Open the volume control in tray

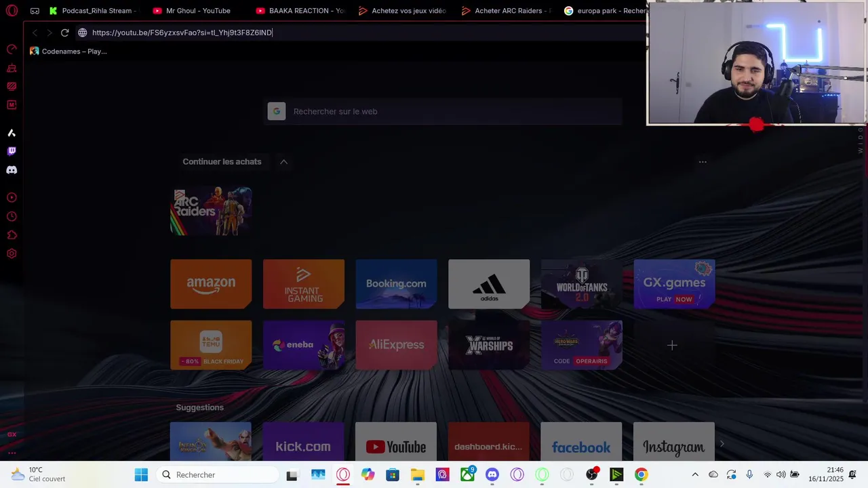click(x=781, y=474)
